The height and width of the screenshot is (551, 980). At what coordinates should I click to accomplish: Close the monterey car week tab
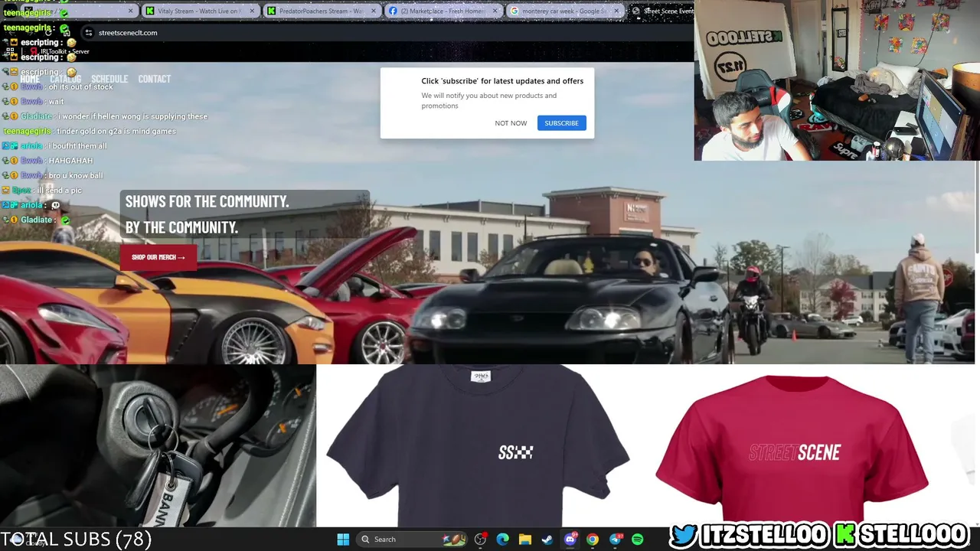[616, 11]
